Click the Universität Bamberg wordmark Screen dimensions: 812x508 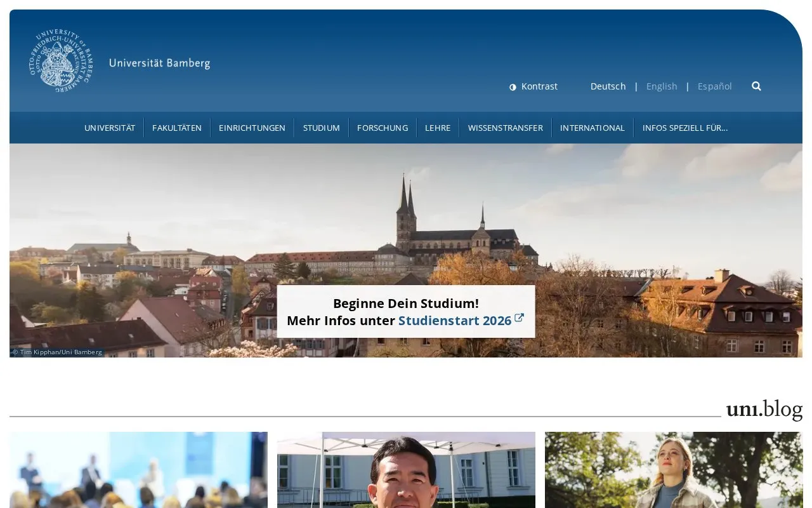click(x=159, y=63)
